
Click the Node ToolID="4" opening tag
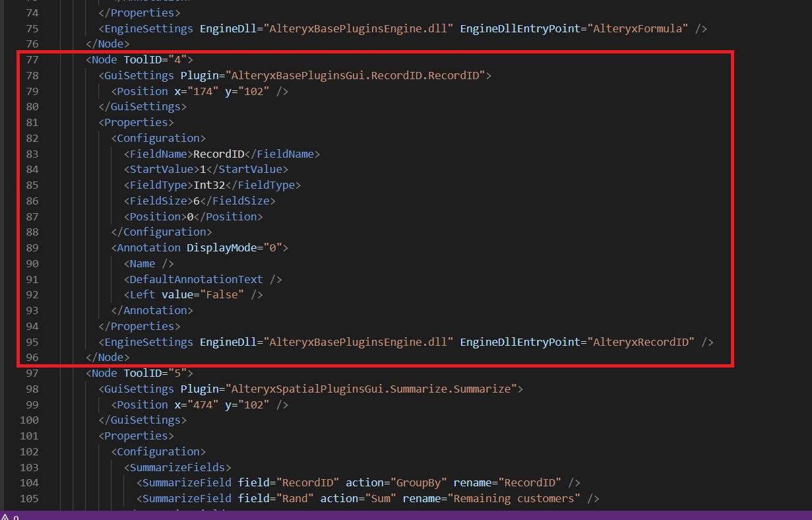[139, 59]
